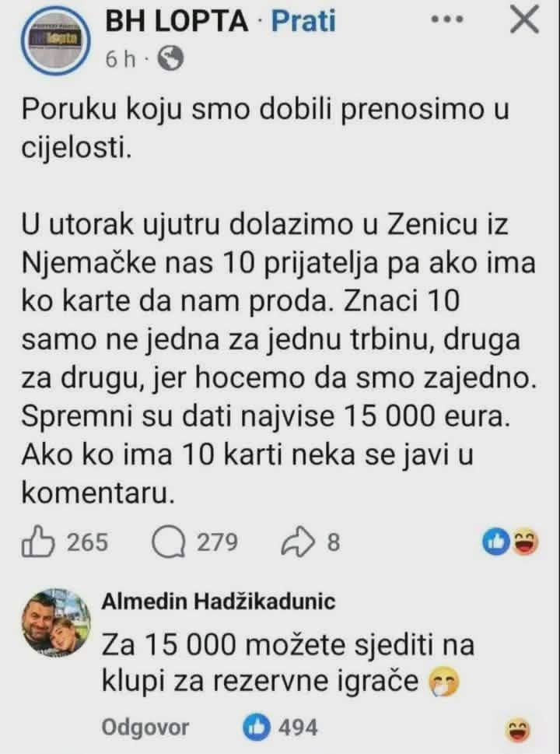Screen dimensions: 560x754
Task: Share the post with arrow icon
Action: (x=298, y=542)
